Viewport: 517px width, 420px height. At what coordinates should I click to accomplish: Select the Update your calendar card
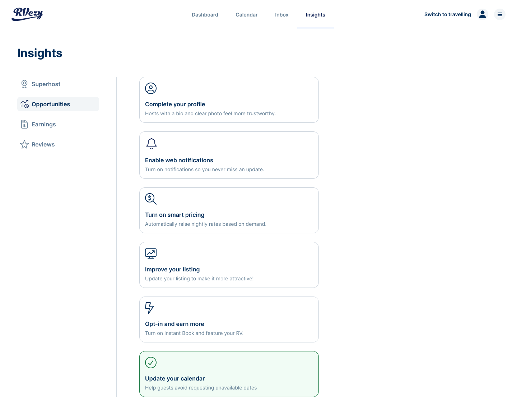tap(229, 374)
